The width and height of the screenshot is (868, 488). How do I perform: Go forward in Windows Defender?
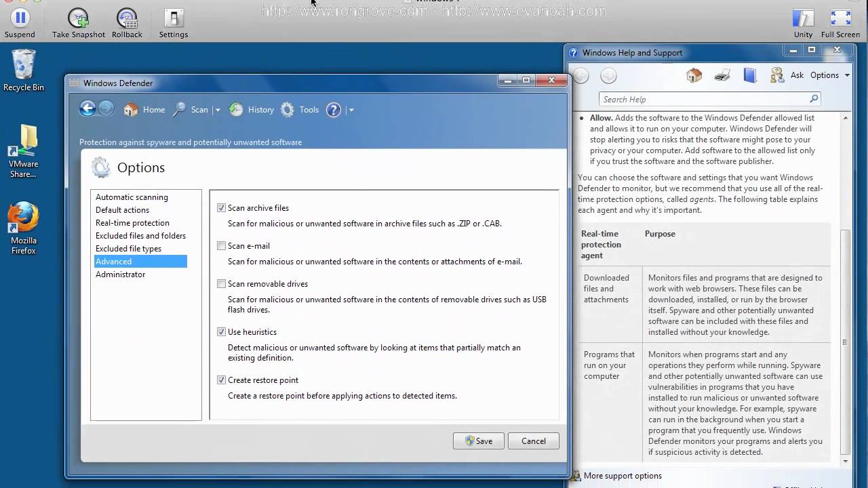click(x=106, y=108)
